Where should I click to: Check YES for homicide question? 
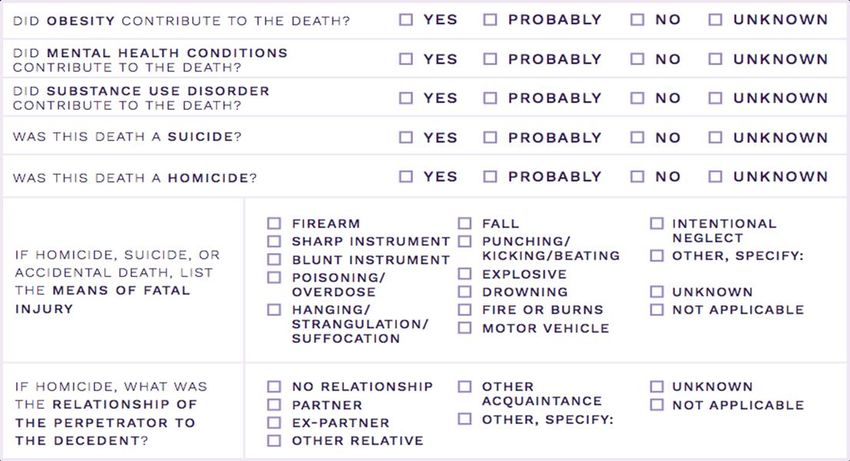click(x=405, y=176)
